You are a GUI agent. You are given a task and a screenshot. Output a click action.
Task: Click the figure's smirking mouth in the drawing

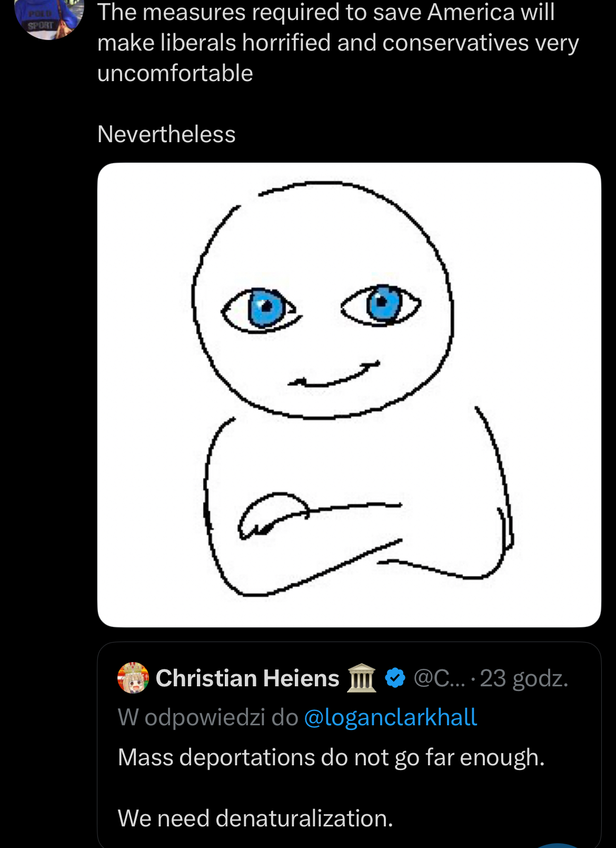click(x=334, y=375)
